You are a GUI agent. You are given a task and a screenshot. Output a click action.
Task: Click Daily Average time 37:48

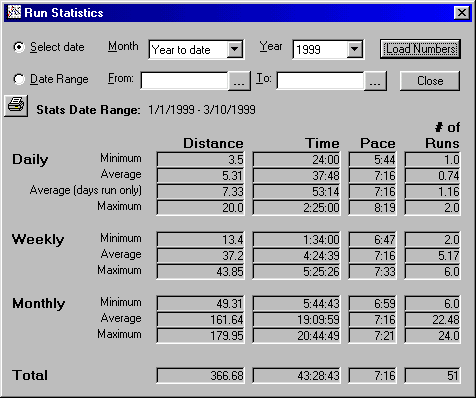(x=296, y=175)
